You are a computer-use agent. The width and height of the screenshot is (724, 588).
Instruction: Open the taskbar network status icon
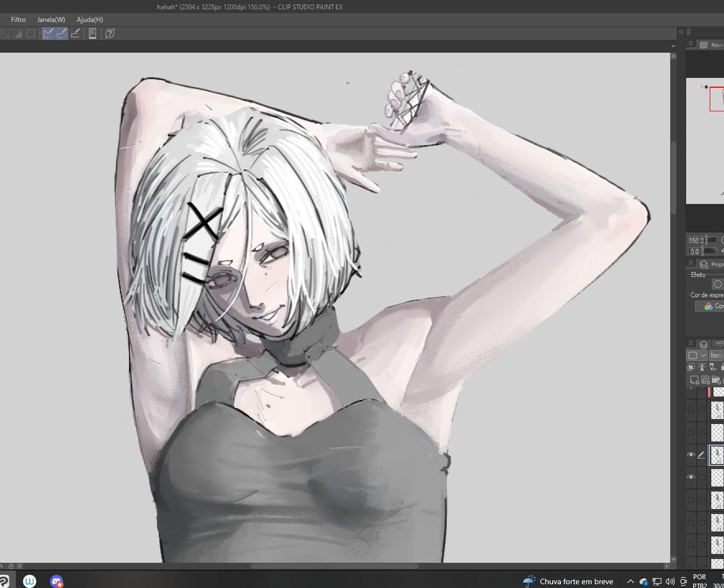pyautogui.click(x=657, y=581)
